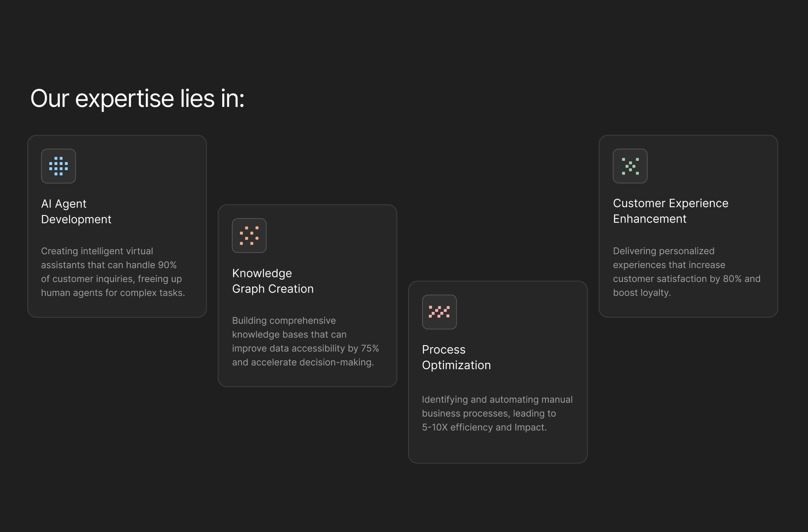Select the Knowledge Graph Creation title
Viewport: 808px width, 532px height.
(273, 281)
